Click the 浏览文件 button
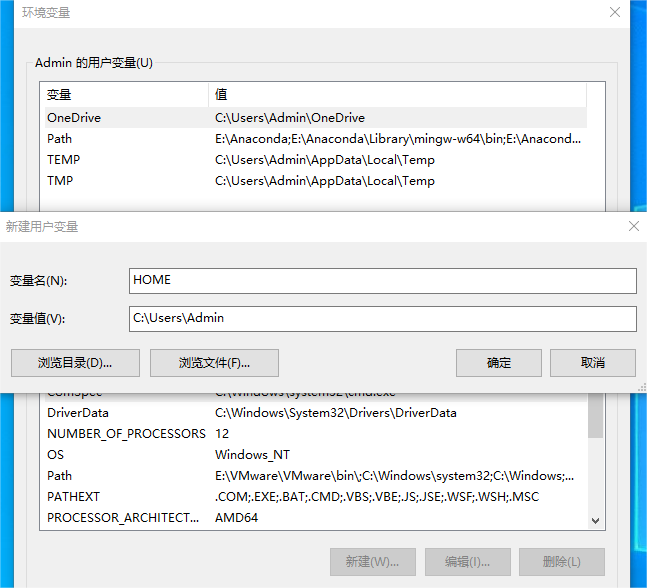This screenshot has height=588, width=647. click(214, 362)
